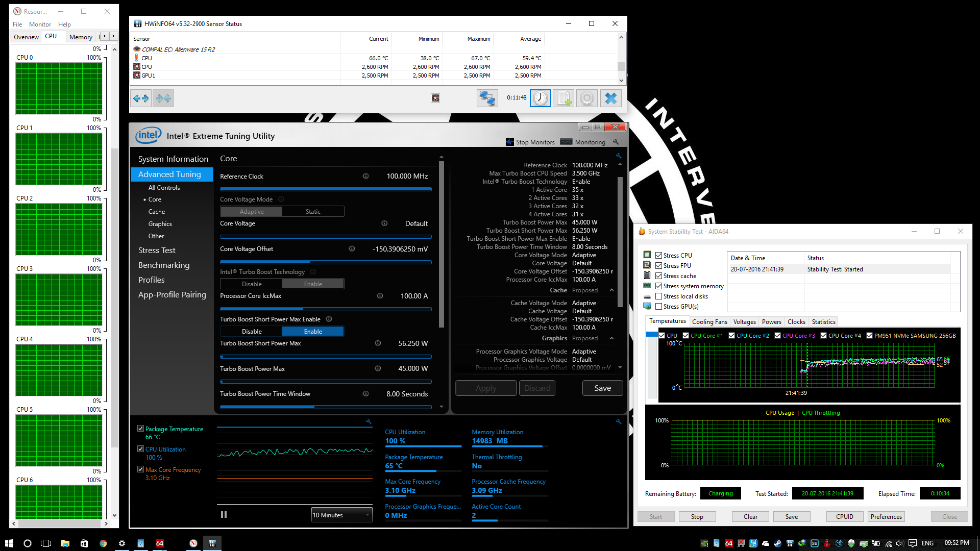Click HWiNFO expand columns arrows button

tap(141, 98)
